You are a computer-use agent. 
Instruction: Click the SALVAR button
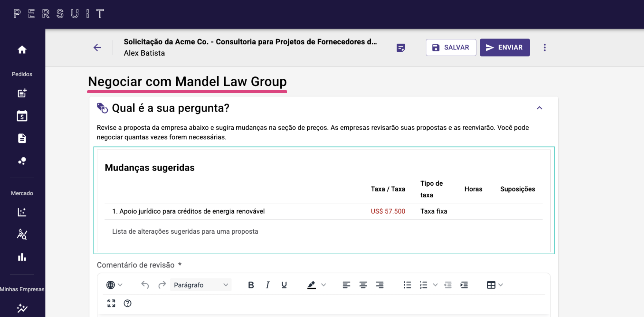pyautogui.click(x=451, y=47)
